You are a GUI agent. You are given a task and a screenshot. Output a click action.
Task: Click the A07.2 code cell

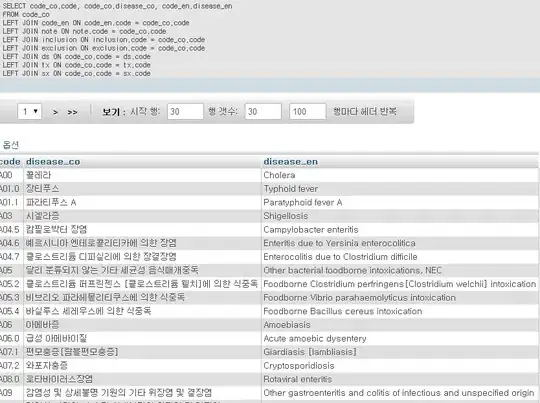[11, 365]
